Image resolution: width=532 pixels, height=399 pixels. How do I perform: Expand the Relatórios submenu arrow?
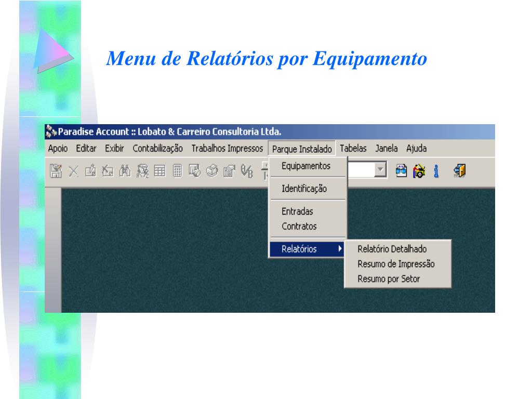[340, 249]
